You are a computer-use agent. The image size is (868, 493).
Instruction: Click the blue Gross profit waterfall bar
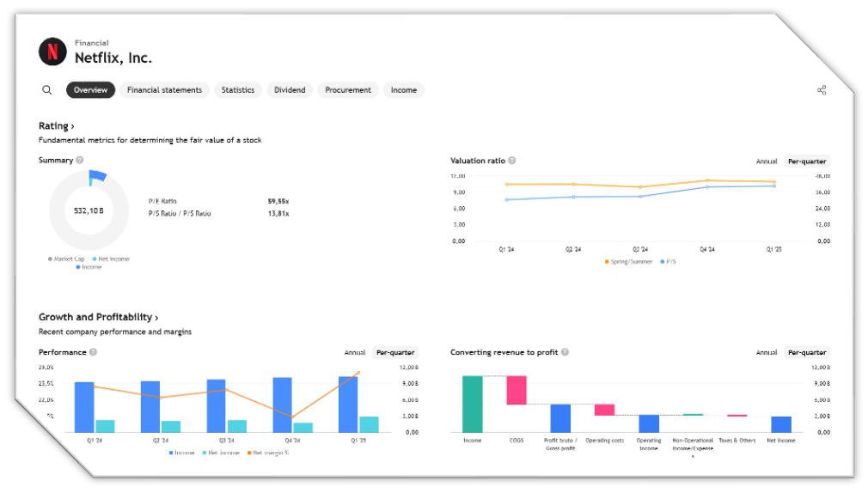(x=560, y=418)
